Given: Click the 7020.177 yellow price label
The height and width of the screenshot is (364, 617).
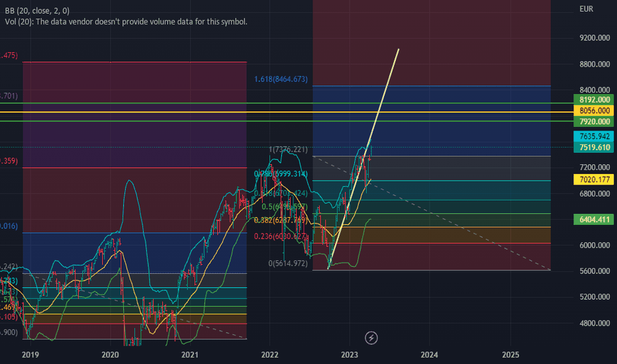Looking at the screenshot, I should [x=594, y=179].
